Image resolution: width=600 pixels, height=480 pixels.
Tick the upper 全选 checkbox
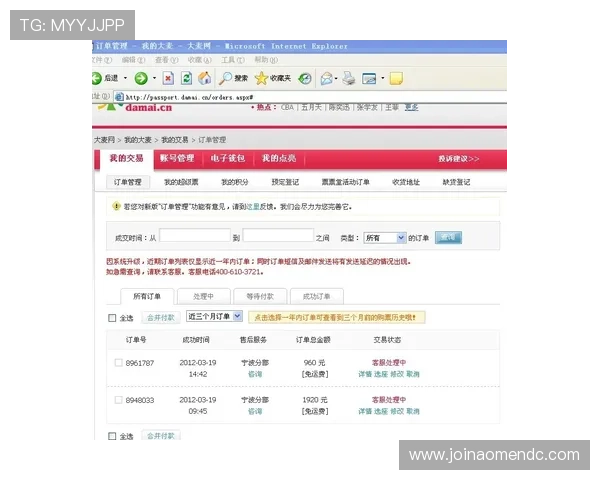click(x=112, y=318)
